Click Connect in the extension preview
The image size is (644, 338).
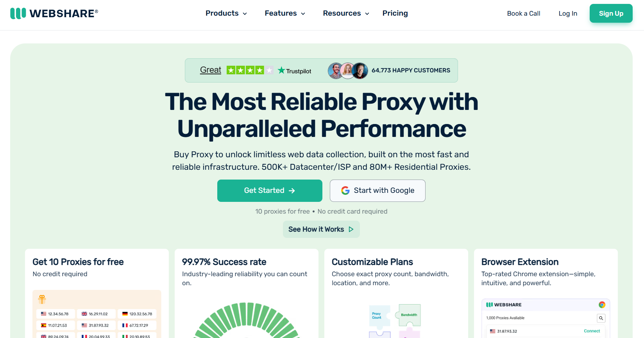pos(592,331)
